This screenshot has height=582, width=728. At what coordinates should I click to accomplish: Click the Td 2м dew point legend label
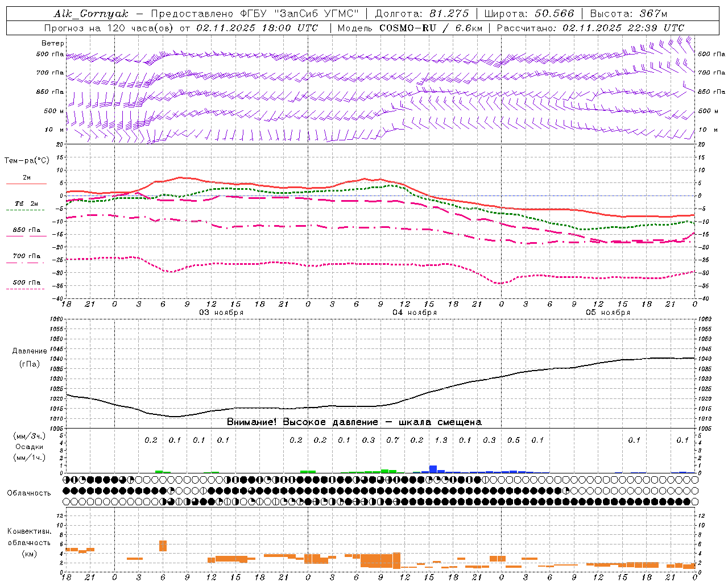[x=27, y=203]
